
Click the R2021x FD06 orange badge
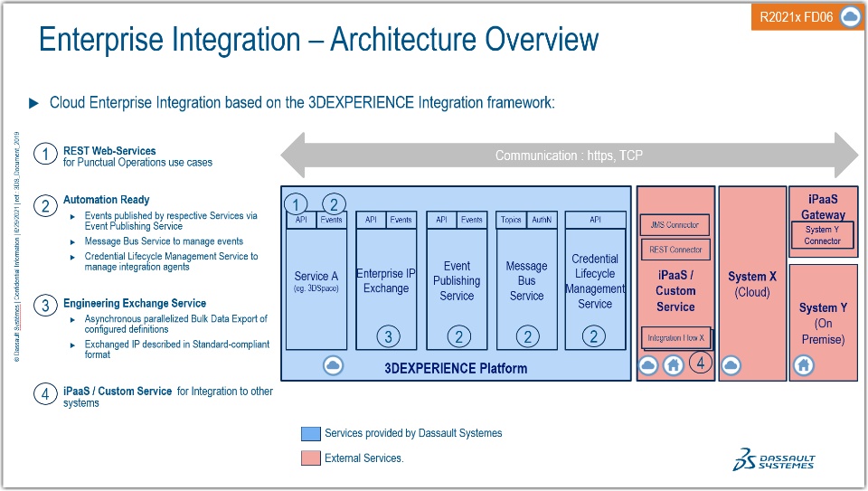coord(807,16)
